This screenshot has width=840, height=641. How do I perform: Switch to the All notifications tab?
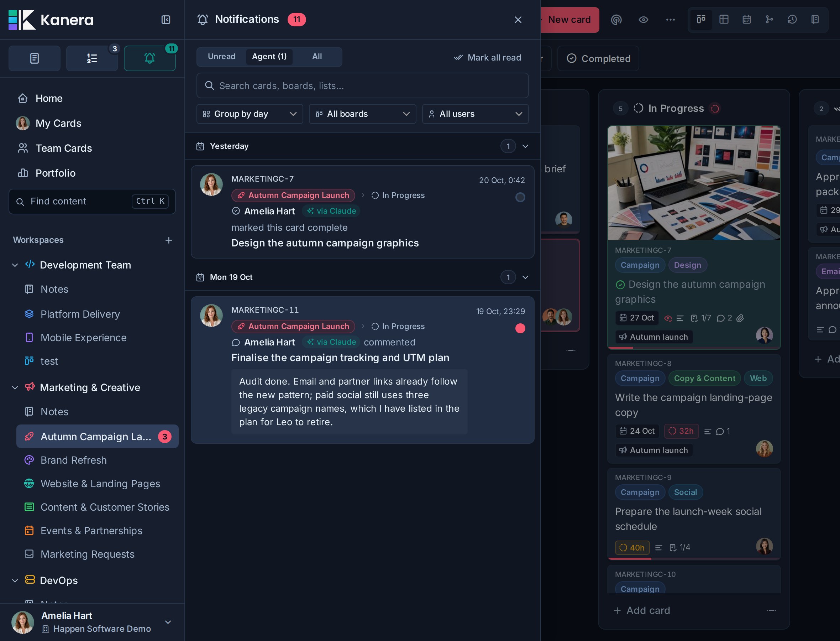tap(317, 57)
